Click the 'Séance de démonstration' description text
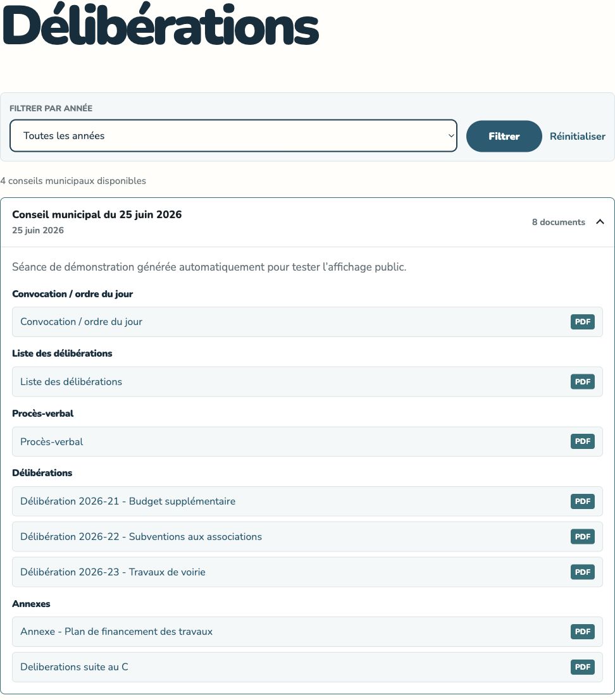 click(209, 267)
